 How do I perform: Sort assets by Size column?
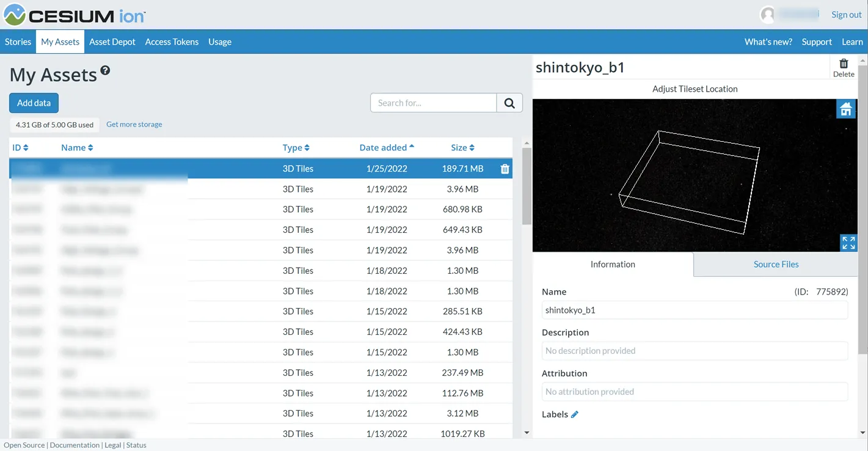462,147
